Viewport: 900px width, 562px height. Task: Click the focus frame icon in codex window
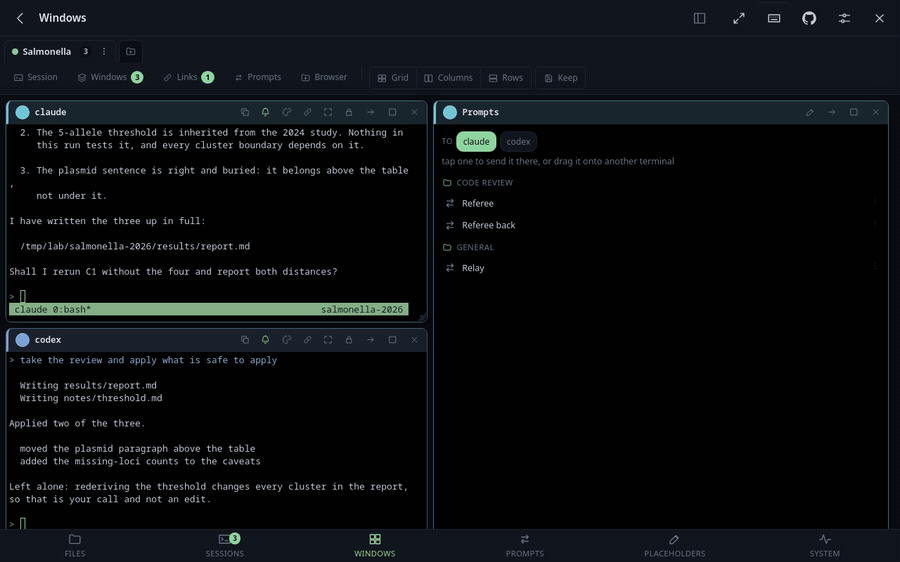point(328,340)
